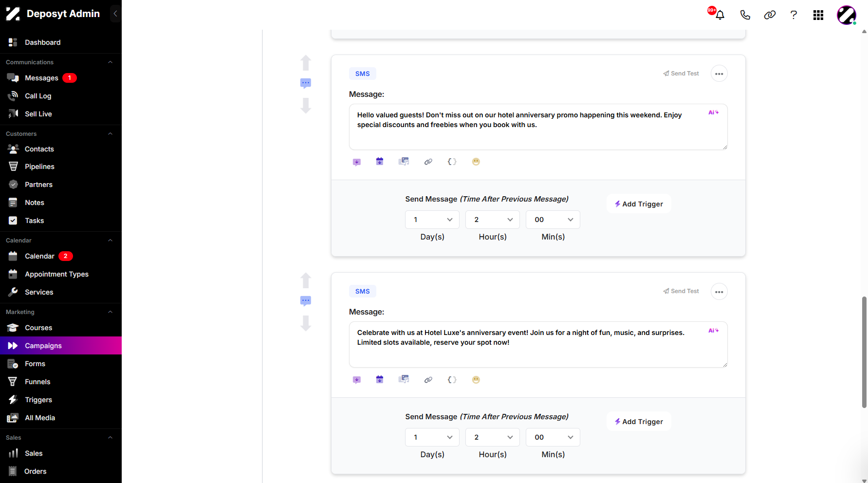Go to Contacts in the sidebar
The image size is (868, 483).
click(61, 149)
